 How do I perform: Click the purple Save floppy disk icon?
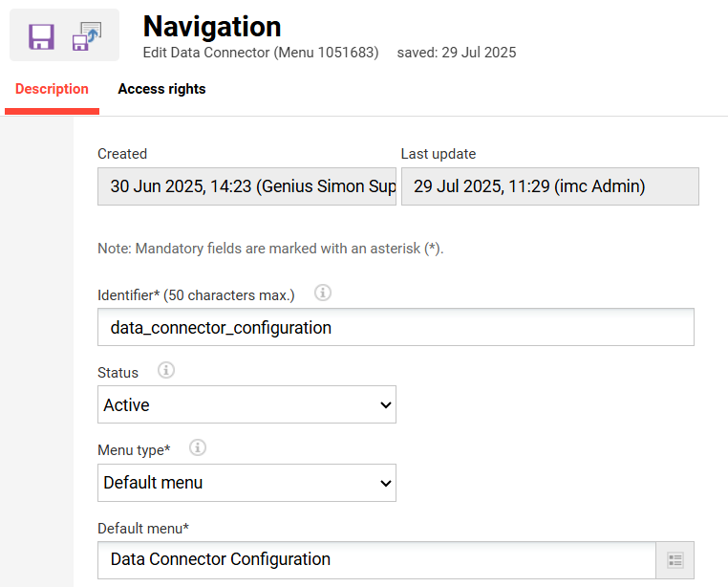coord(41,37)
